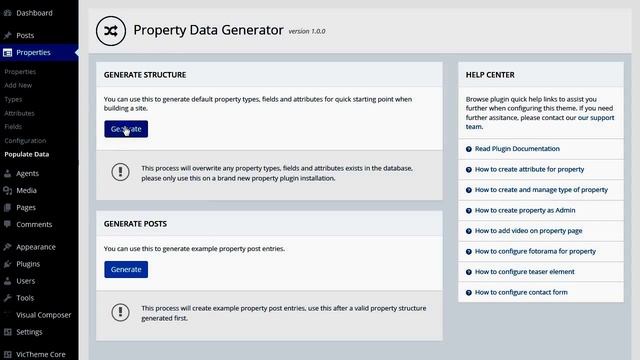Viewport: 640px width, 360px height.
Task: Open 'How to create property as Admin'
Action: (525, 211)
